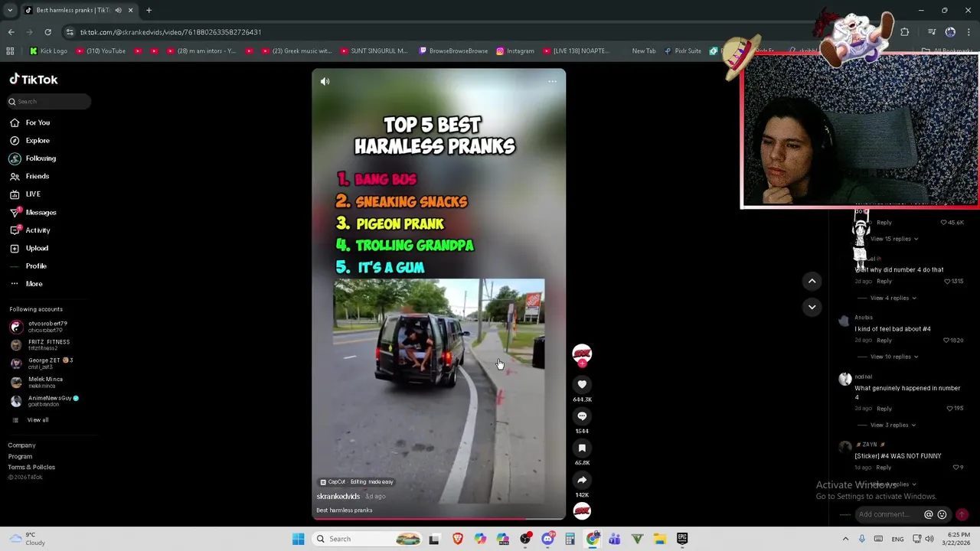Screen dimensions: 980x551
Task: Click the CapCut Editing made easy tag
Action: click(357, 482)
